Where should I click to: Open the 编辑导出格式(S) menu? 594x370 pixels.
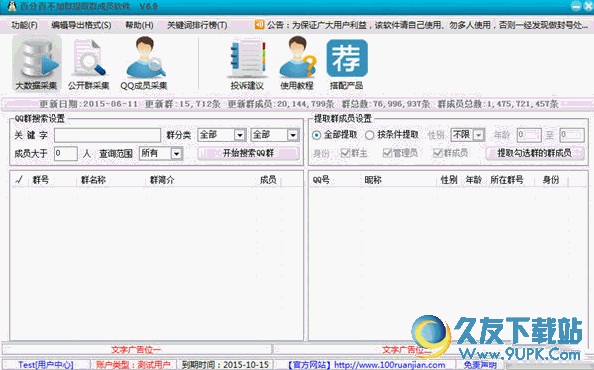click(81, 25)
